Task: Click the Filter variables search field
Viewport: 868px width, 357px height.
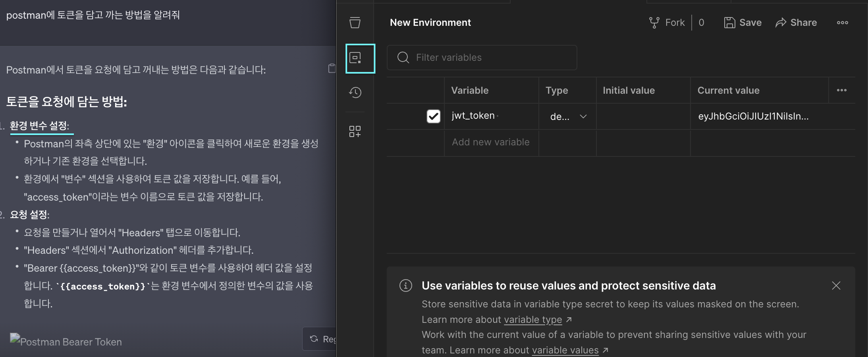Action: tap(482, 58)
